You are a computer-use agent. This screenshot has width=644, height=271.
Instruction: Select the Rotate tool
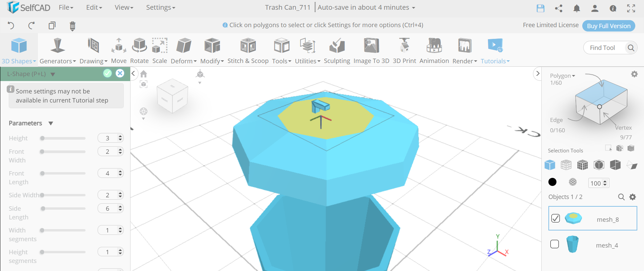pos(139,50)
